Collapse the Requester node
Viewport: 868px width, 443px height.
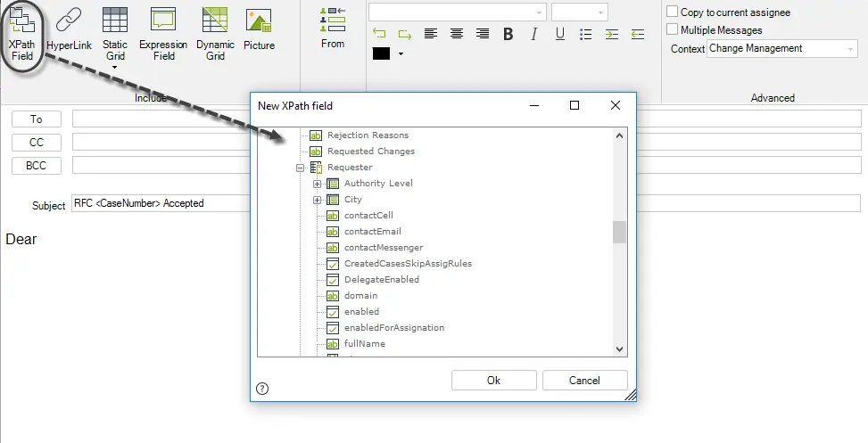300,168
